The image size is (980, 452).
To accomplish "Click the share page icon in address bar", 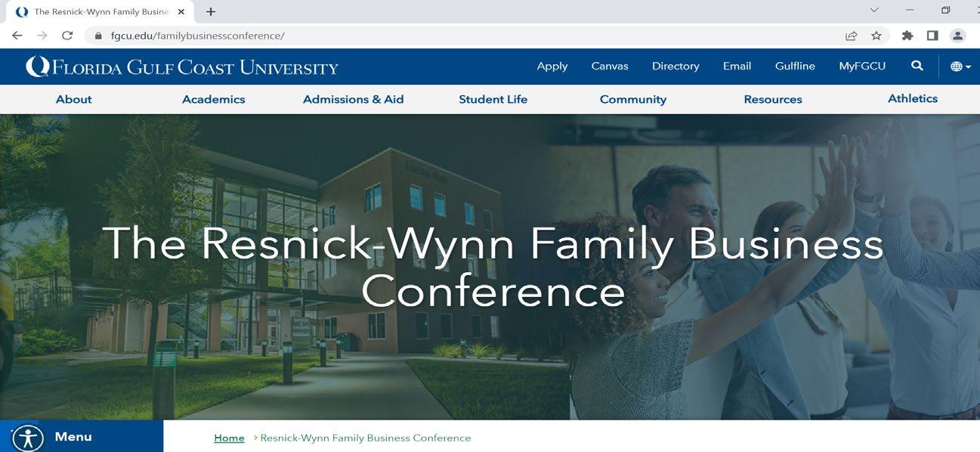I will point(852,36).
